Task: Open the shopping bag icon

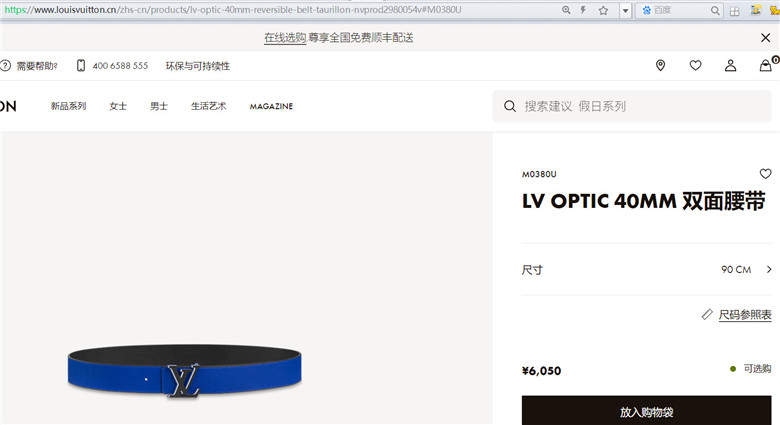Action: click(766, 65)
